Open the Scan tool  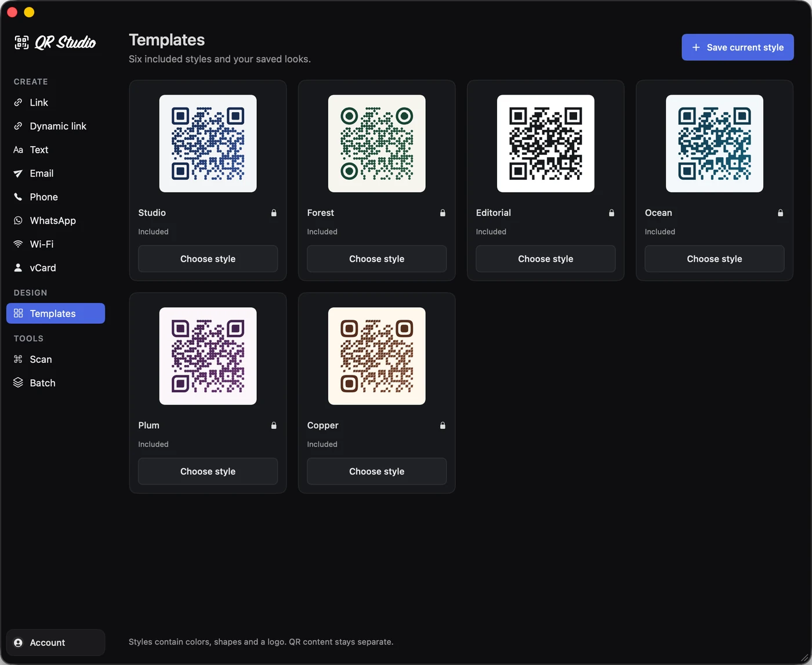(56, 359)
